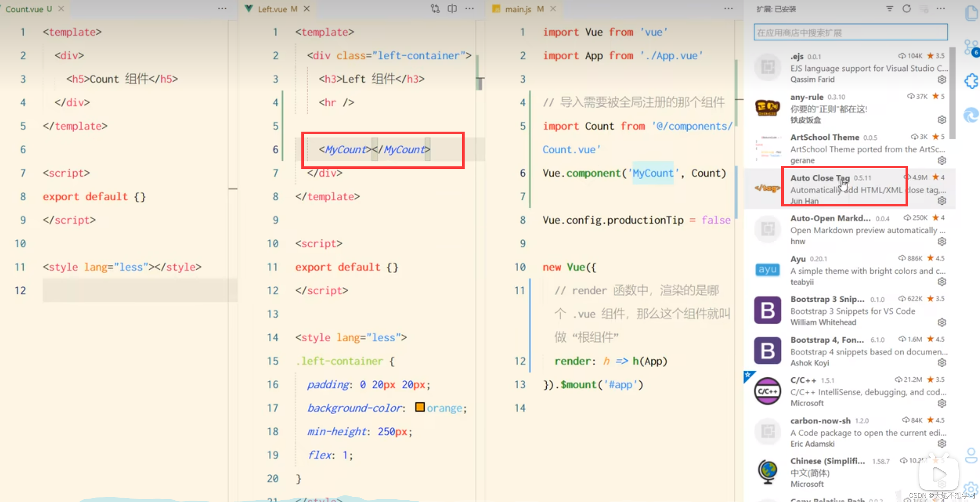Filter the extensions list

click(x=890, y=8)
